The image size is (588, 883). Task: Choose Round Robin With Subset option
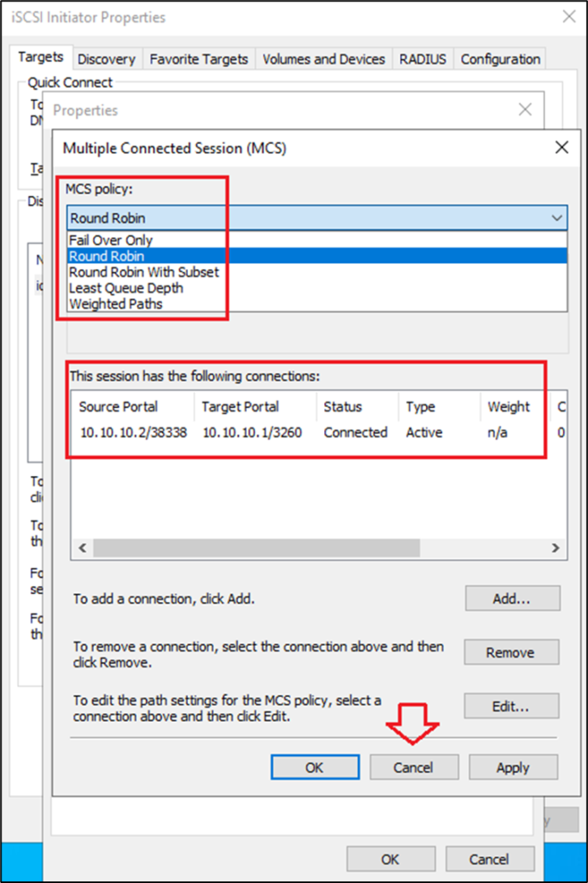[x=144, y=272]
